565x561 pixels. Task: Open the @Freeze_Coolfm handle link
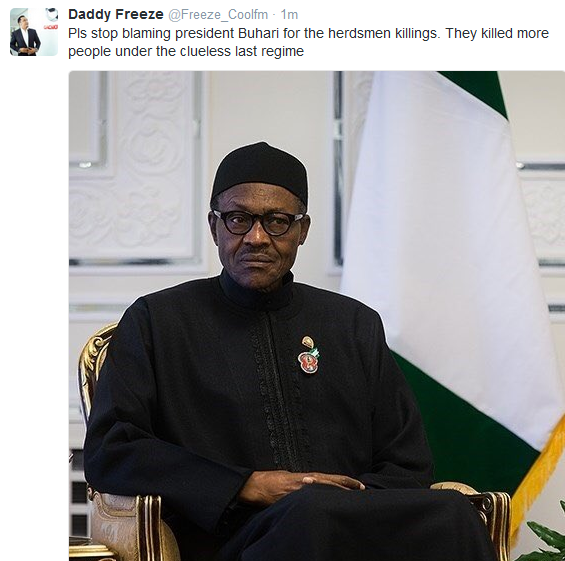tap(218, 15)
